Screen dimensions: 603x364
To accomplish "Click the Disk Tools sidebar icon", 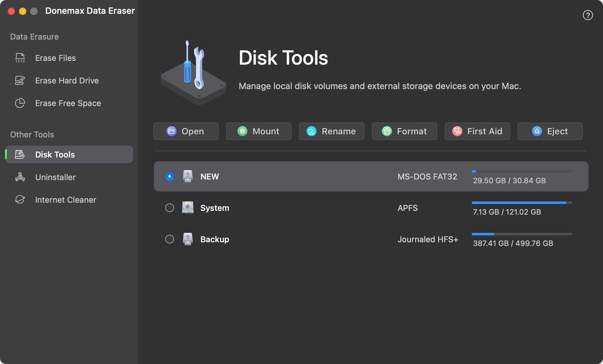I will click(20, 154).
